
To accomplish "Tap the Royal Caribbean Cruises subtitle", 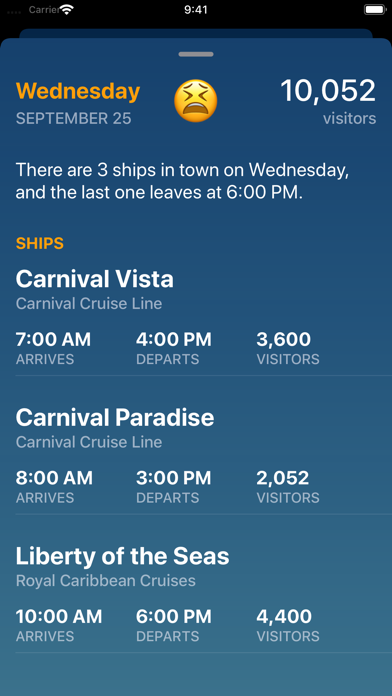I will 106,581.
